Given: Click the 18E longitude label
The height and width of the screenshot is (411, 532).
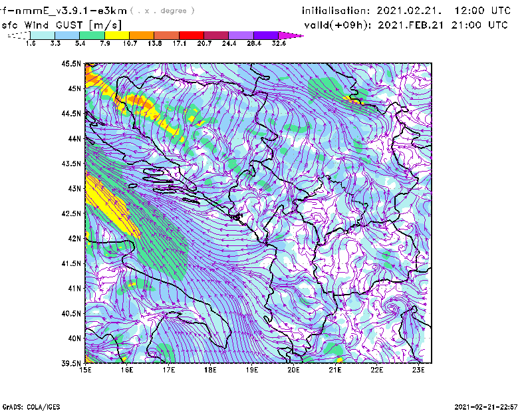Looking at the screenshot, I should [x=210, y=370].
